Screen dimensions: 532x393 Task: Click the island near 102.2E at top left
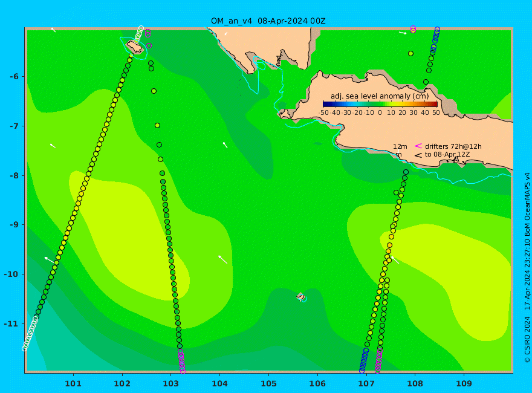(135, 47)
